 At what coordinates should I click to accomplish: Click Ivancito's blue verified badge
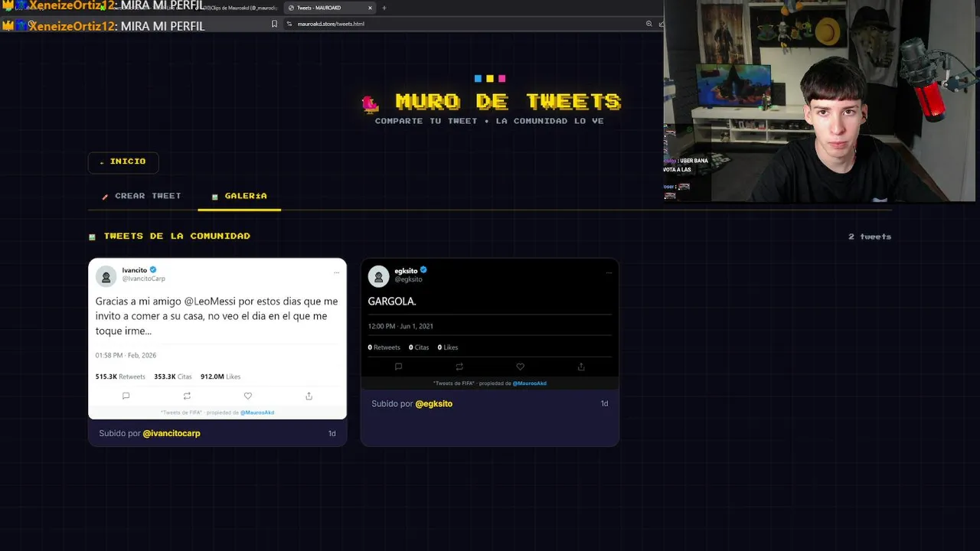[153, 270]
